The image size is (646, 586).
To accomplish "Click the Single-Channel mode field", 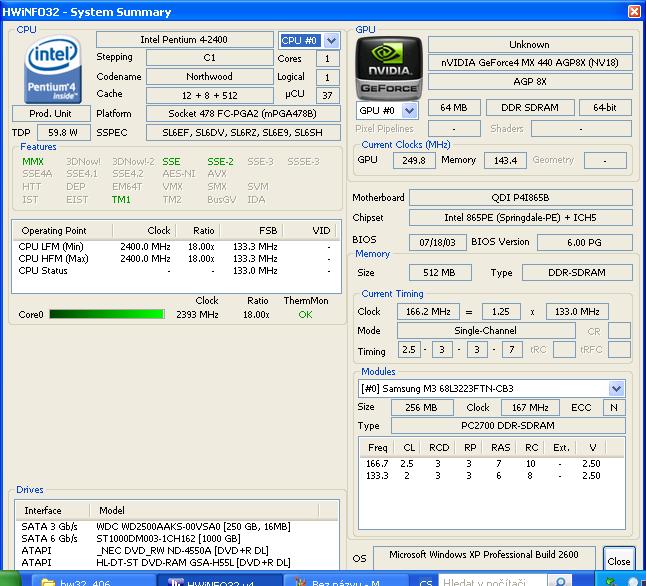I will pos(486,331).
